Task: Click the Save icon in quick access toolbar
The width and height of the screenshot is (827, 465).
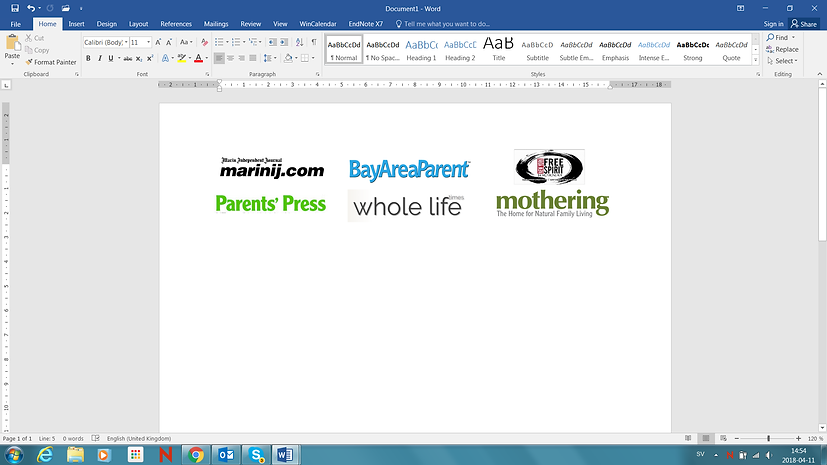Action: click(x=15, y=8)
